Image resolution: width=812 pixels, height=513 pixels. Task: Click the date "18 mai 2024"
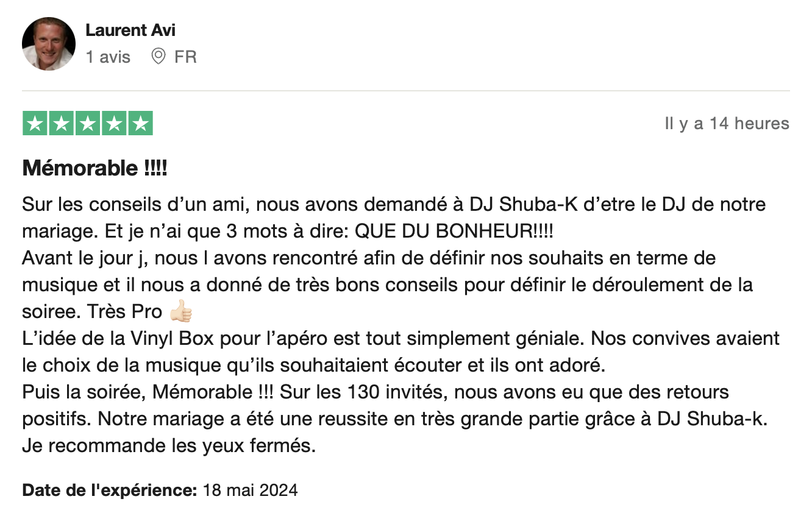pyautogui.click(x=250, y=490)
